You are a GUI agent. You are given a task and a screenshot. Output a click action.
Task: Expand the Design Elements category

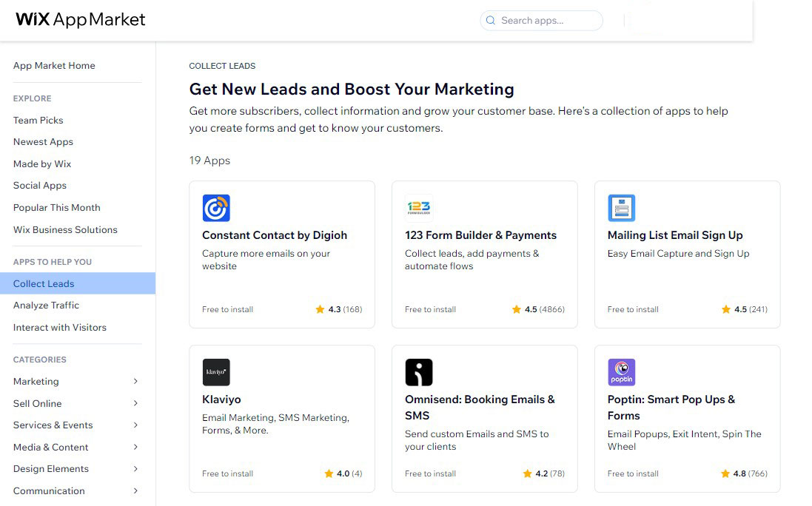[135, 469]
